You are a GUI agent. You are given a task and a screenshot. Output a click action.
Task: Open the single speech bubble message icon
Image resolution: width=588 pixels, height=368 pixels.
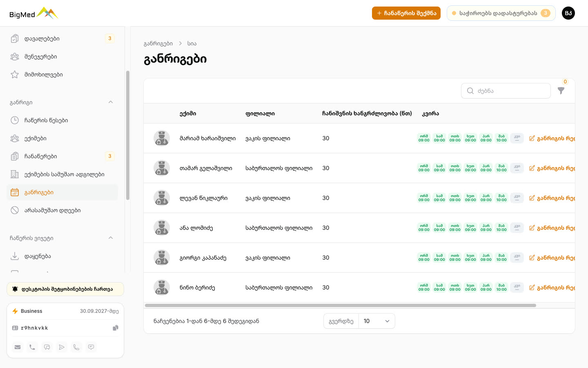pos(91,347)
